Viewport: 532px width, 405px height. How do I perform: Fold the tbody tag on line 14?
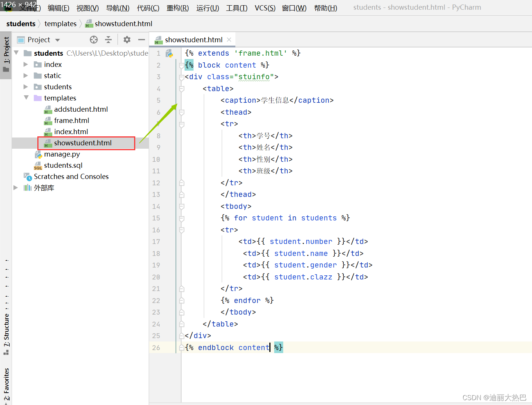[182, 206]
